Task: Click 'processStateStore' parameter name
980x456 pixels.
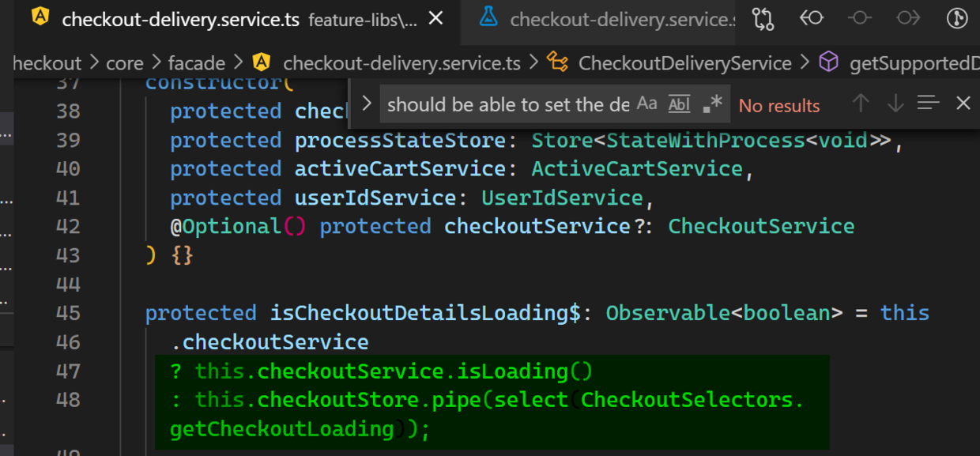Action: pos(401,141)
